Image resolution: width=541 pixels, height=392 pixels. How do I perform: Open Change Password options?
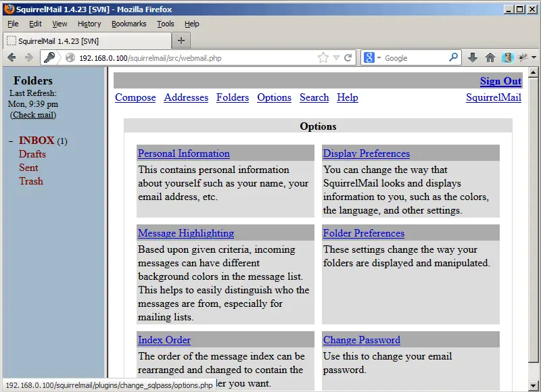362,340
